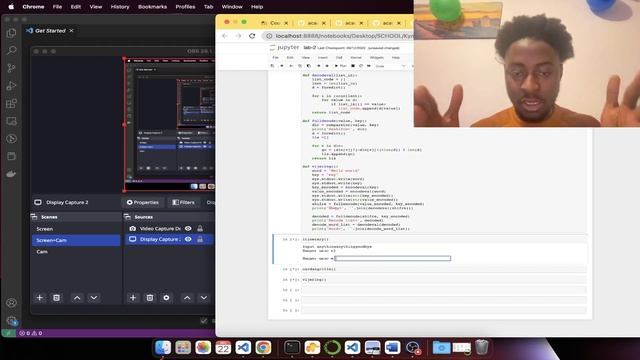This screenshot has width=640, height=360.
Task: Toggle visibility of Video Capture Device source
Action: click(x=188, y=229)
